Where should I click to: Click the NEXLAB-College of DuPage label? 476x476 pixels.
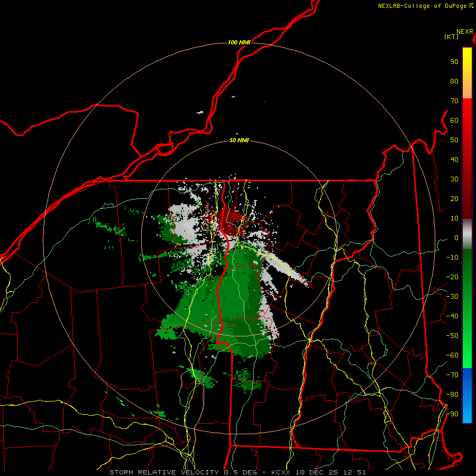(422, 6)
